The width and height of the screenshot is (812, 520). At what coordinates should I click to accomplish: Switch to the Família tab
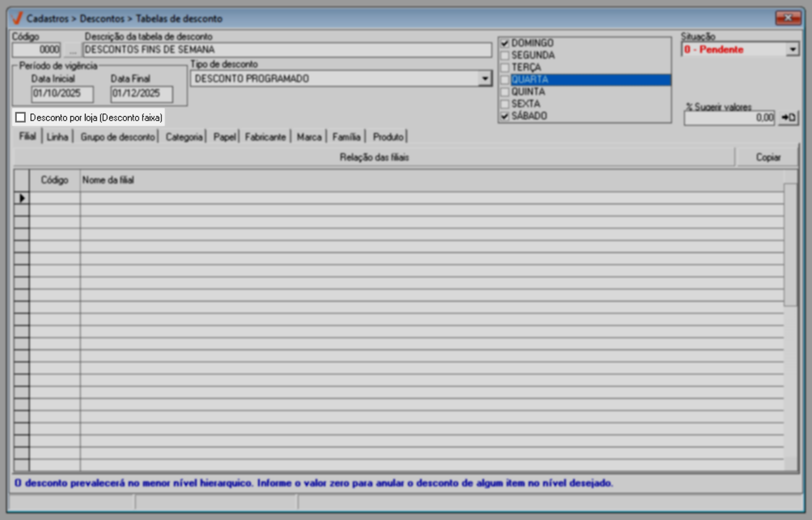tap(347, 137)
